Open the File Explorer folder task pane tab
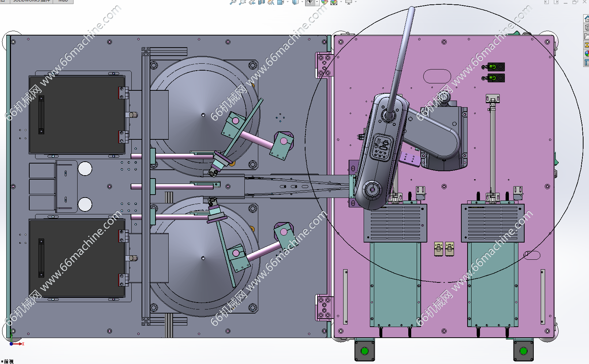The image size is (589, 364). (x=586, y=37)
